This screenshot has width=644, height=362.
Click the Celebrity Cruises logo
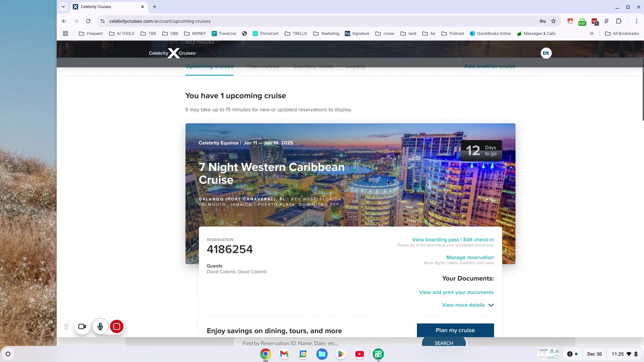coord(173,53)
